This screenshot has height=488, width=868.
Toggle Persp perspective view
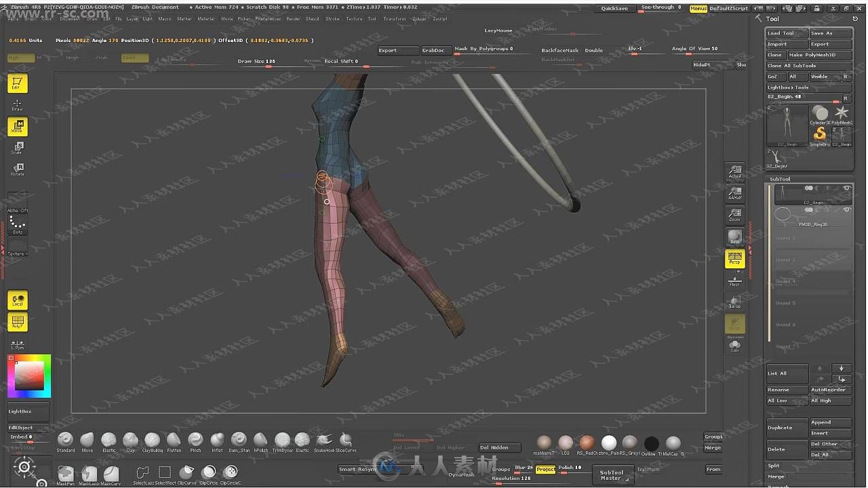click(x=735, y=258)
